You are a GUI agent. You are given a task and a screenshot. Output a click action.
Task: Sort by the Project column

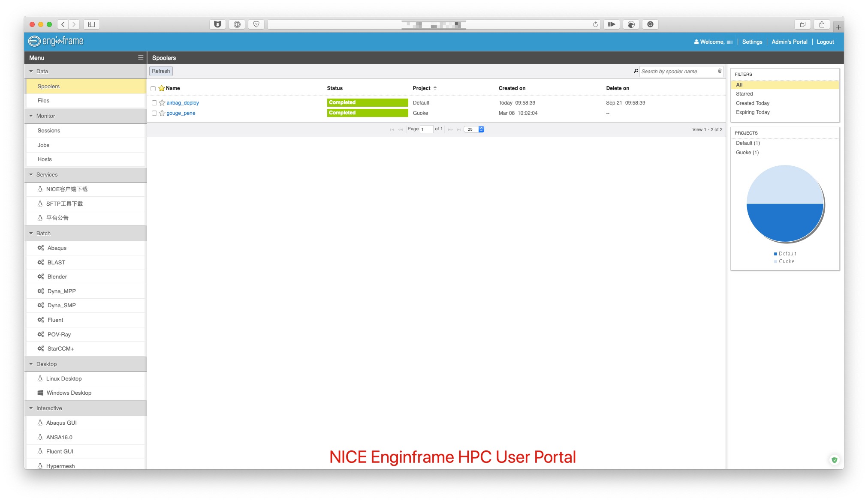[x=424, y=88]
